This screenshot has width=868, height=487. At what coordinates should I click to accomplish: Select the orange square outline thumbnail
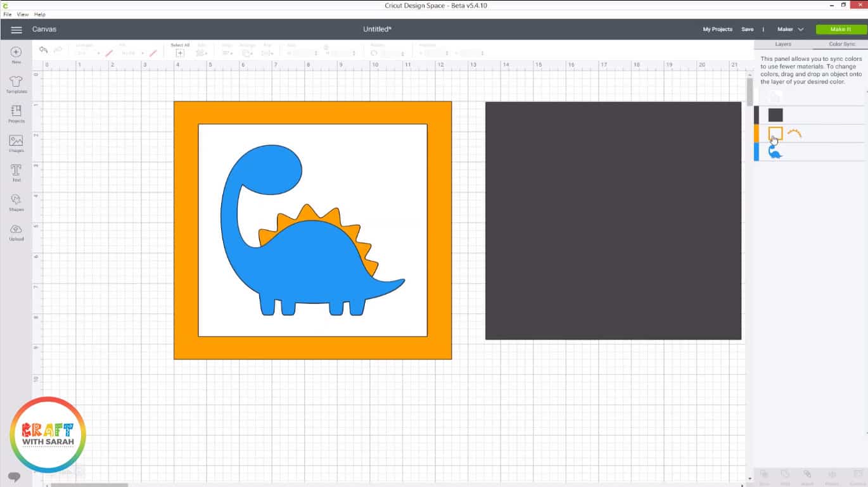pos(775,134)
